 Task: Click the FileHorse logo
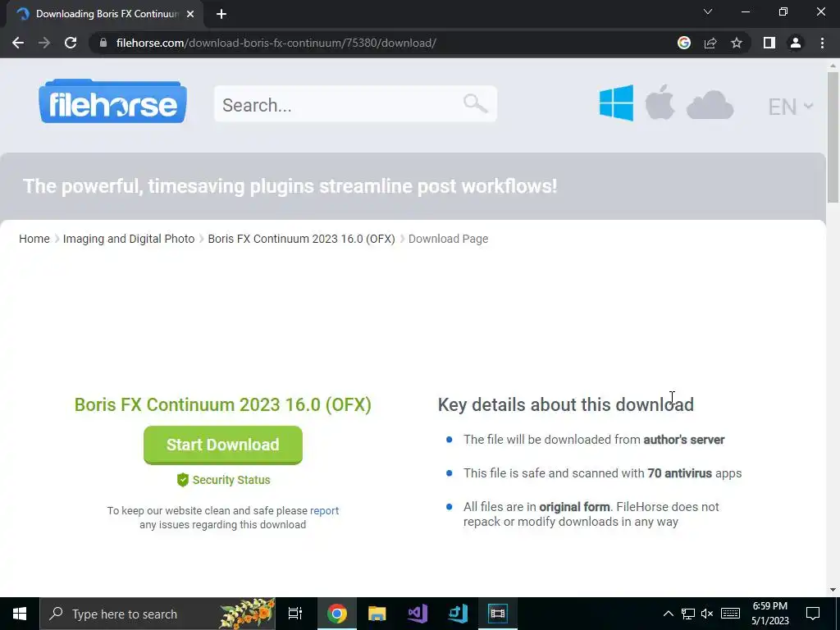point(112,102)
